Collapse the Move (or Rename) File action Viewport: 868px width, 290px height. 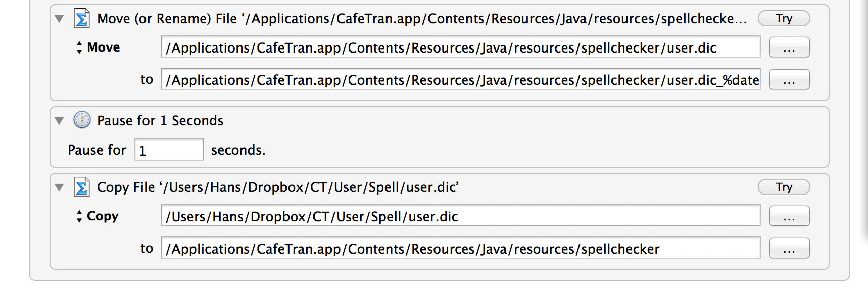pyautogui.click(x=59, y=19)
